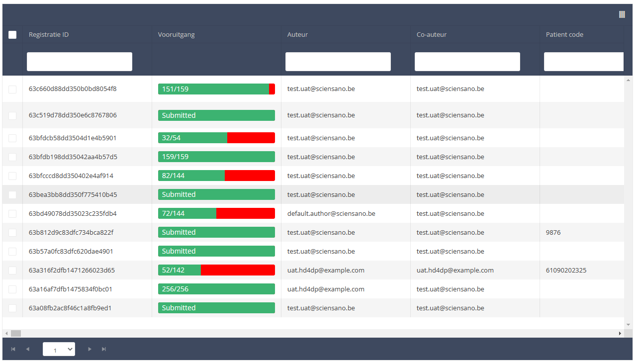Viewport: 638px width, 364px height.
Task: Toggle the select-all checkbox in header
Action: [x=12, y=35]
